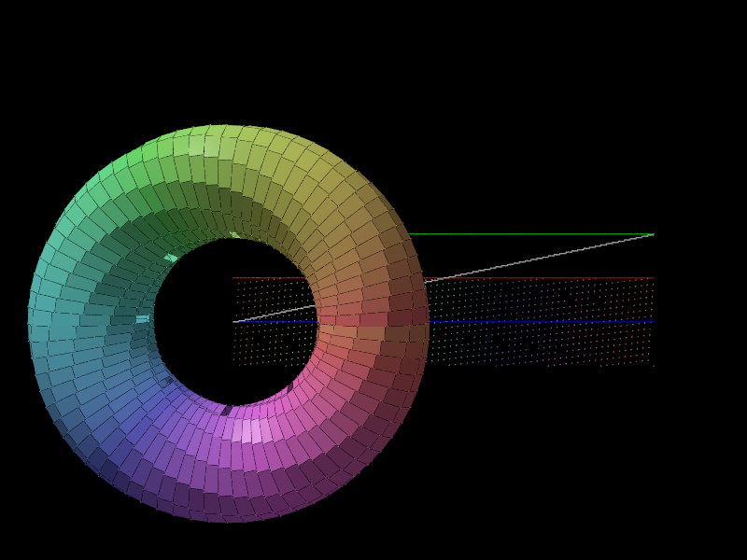This screenshot has width=747, height=560.
Task: Select the red horizontal line
Action: point(542,278)
